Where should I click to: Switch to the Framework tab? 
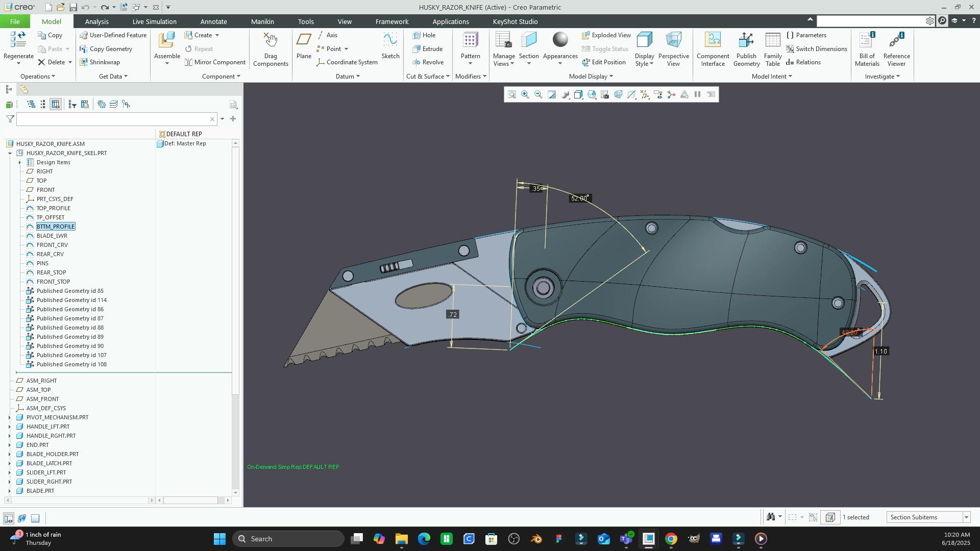click(391, 21)
